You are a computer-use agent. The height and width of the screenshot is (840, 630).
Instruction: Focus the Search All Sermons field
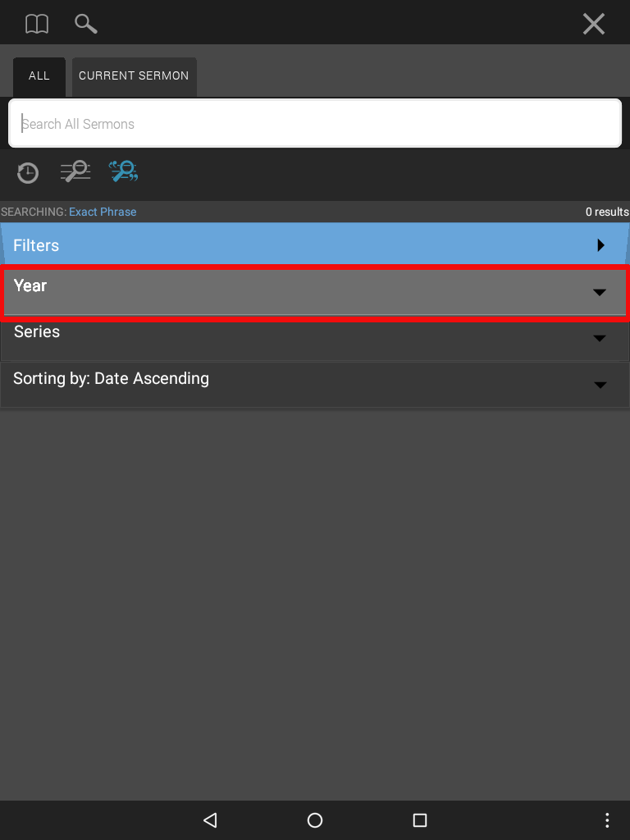(315, 123)
